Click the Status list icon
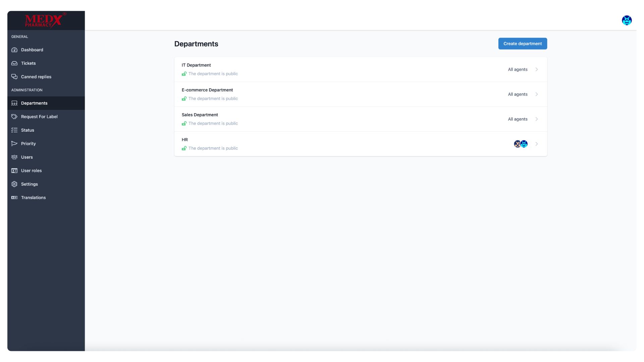644x362 pixels. [14, 130]
